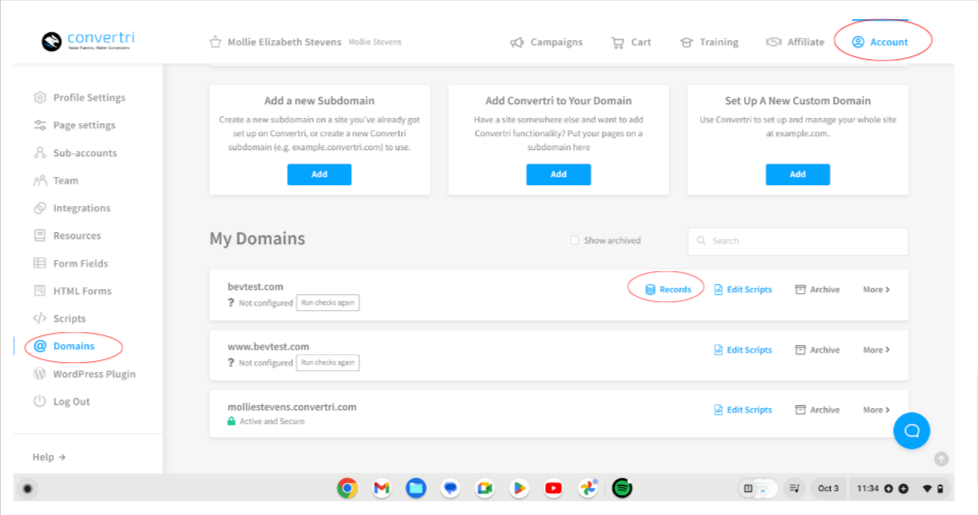
Task: Click Add under Set Up A New Custom Domain
Action: click(798, 175)
